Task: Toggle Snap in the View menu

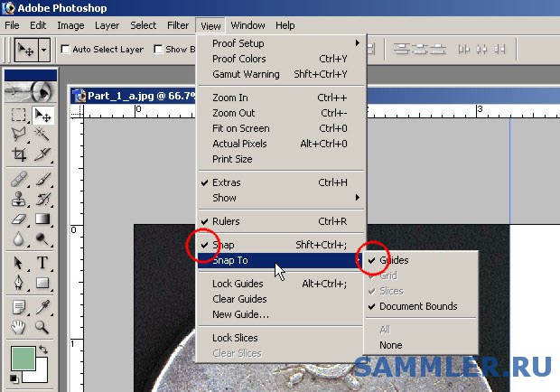Action: (x=223, y=246)
